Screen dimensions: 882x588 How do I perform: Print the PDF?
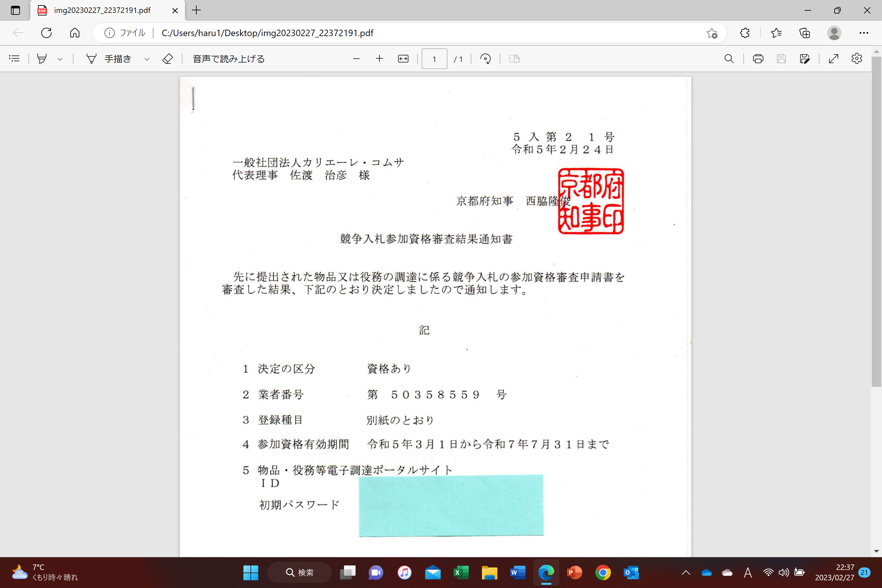758,58
